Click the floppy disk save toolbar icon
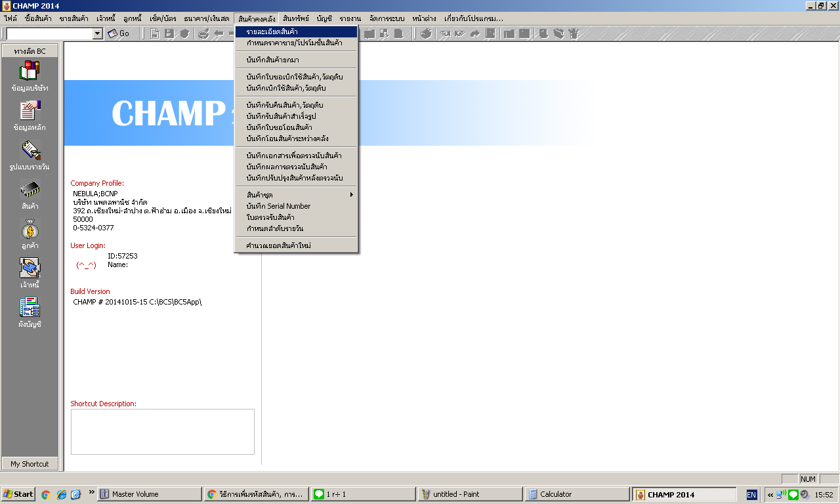This screenshot has height=504, width=840. (x=169, y=33)
